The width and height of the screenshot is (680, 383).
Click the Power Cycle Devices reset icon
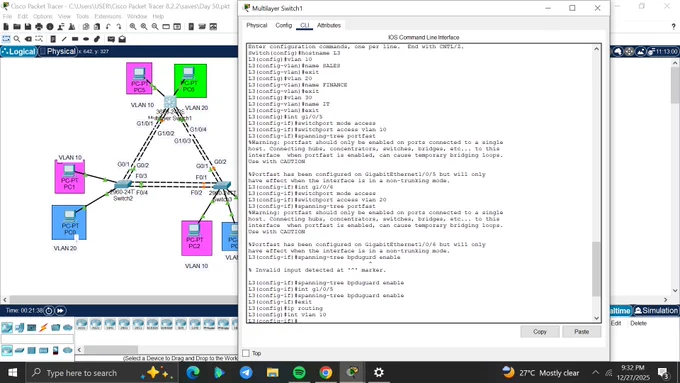pos(49,311)
